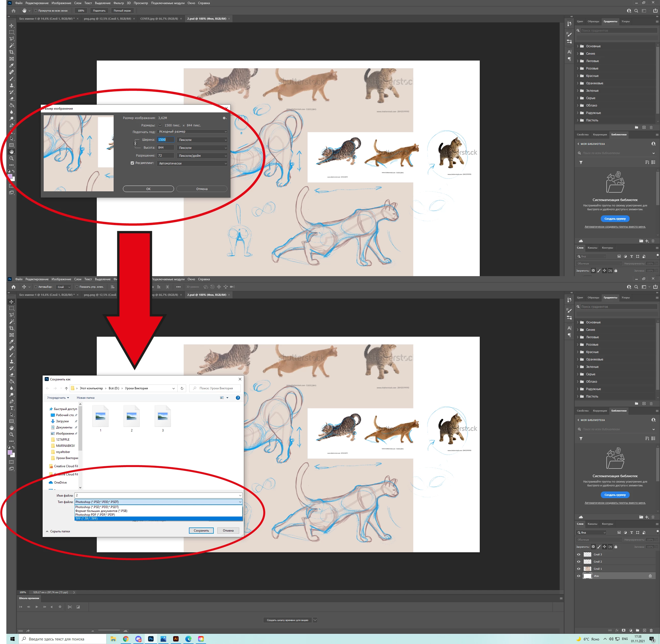This screenshot has width=660, height=644.
Task: Open the Подогнать под dropdown
Action: tap(193, 132)
